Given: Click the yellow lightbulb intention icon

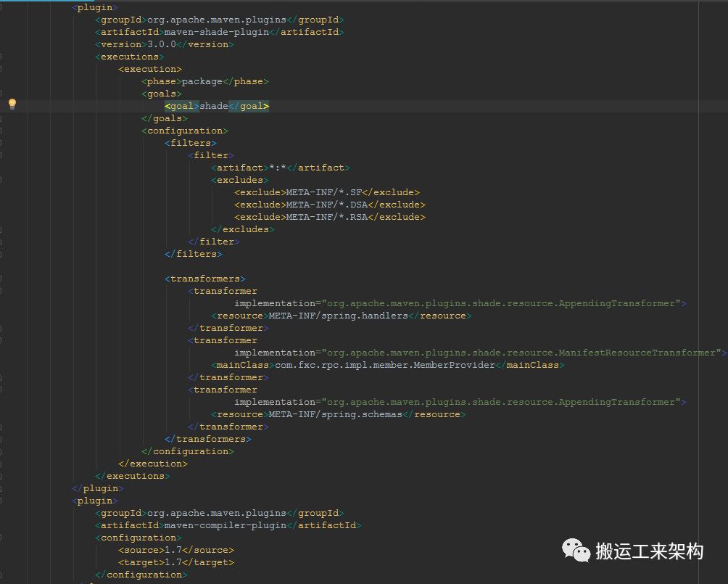Looking at the screenshot, I should pos(12,104).
